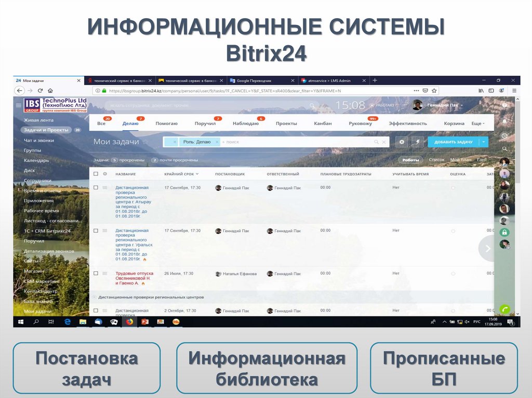
Task: Open Bitrix24 help question mark icon
Action: pos(504,105)
